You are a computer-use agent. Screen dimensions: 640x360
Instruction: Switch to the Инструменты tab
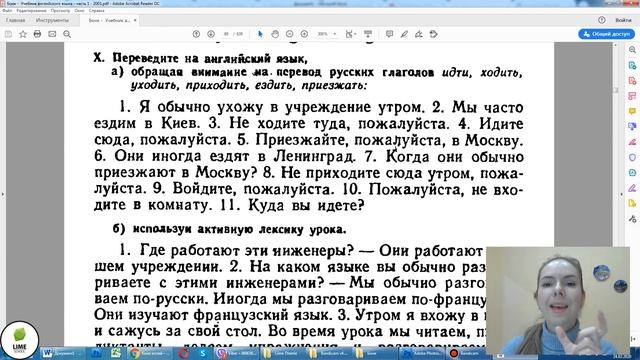[x=52, y=20]
